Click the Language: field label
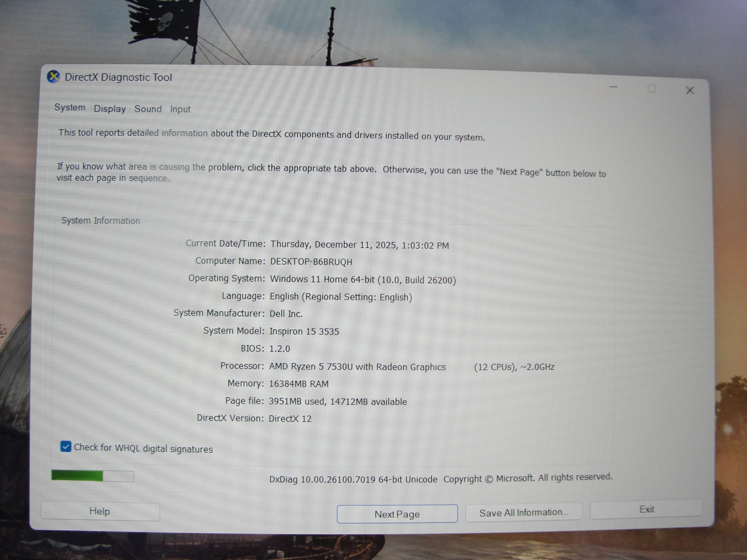The image size is (747, 560). tap(243, 296)
